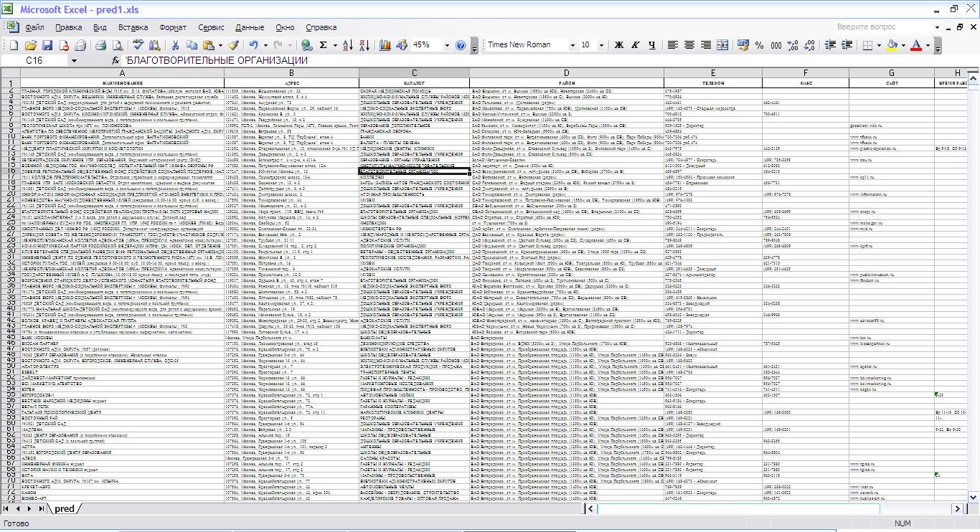The image size is (980, 532).
Task: Open Excel help question mark icon
Action: coord(460,44)
